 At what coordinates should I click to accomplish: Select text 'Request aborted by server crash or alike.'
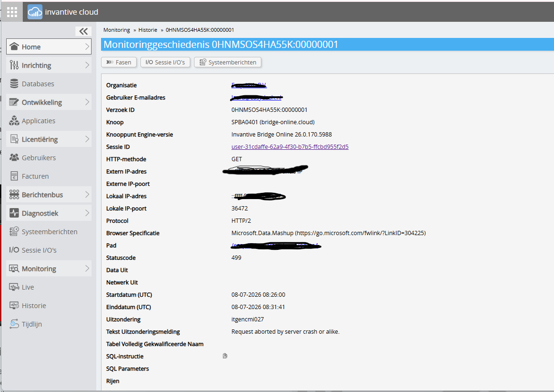coord(286,332)
